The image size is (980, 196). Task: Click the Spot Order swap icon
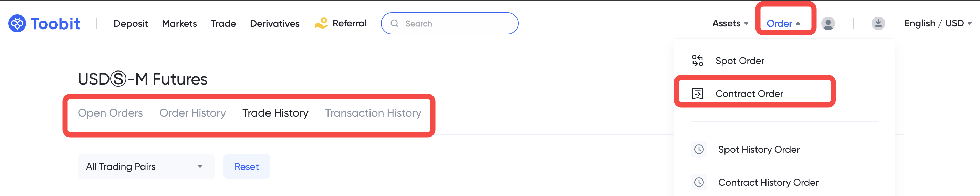(x=697, y=61)
